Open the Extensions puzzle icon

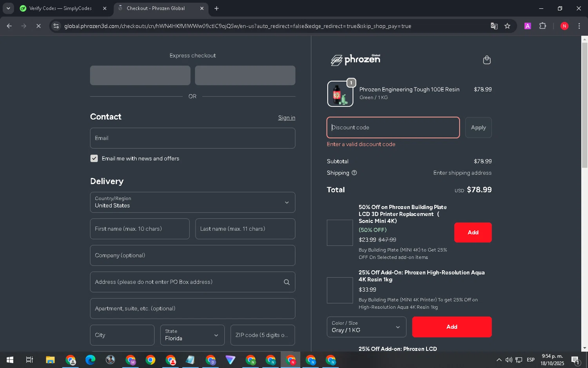[x=543, y=26]
